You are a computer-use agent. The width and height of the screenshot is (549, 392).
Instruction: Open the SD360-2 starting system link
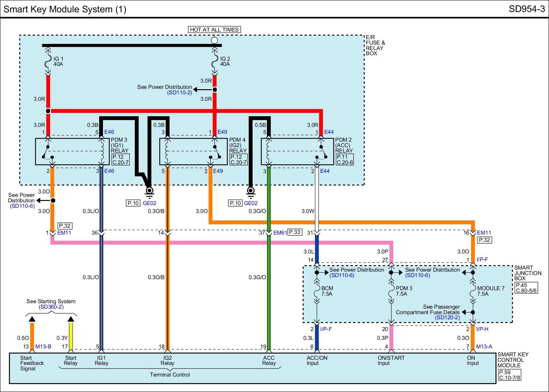(x=51, y=307)
